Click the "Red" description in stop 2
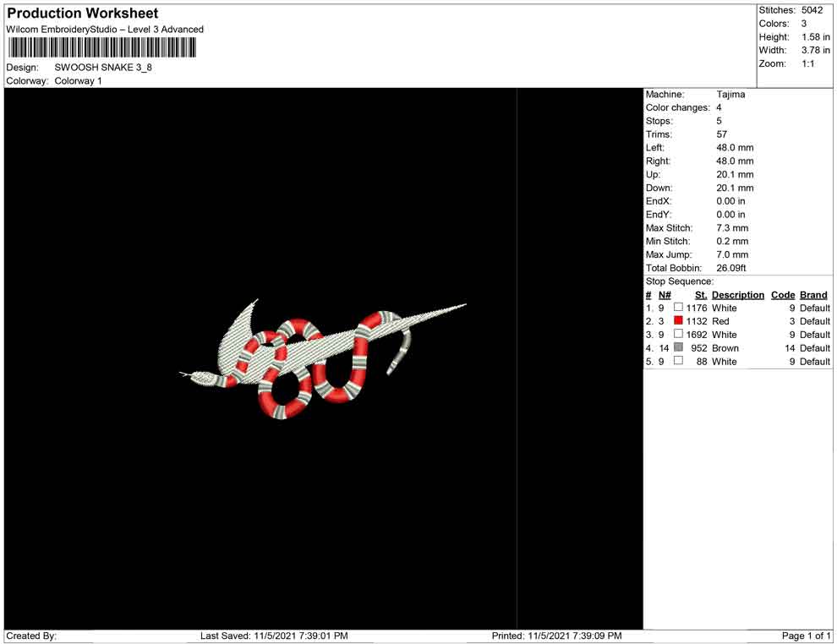This screenshot has width=837, height=644. (x=720, y=321)
